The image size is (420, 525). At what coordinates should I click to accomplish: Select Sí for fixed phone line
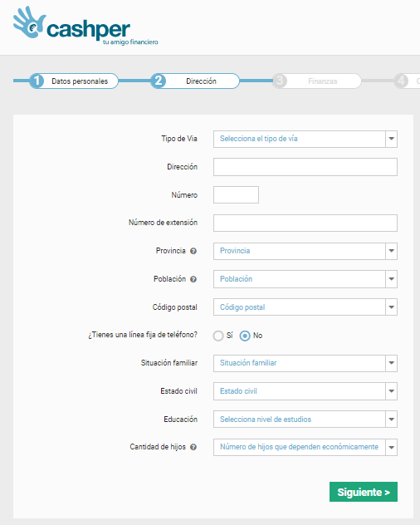click(218, 336)
